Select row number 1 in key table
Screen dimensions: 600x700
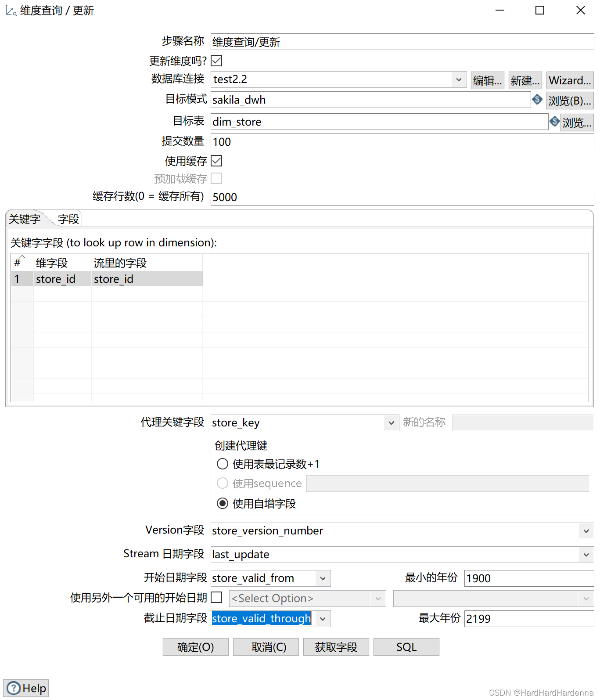point(22,279)
